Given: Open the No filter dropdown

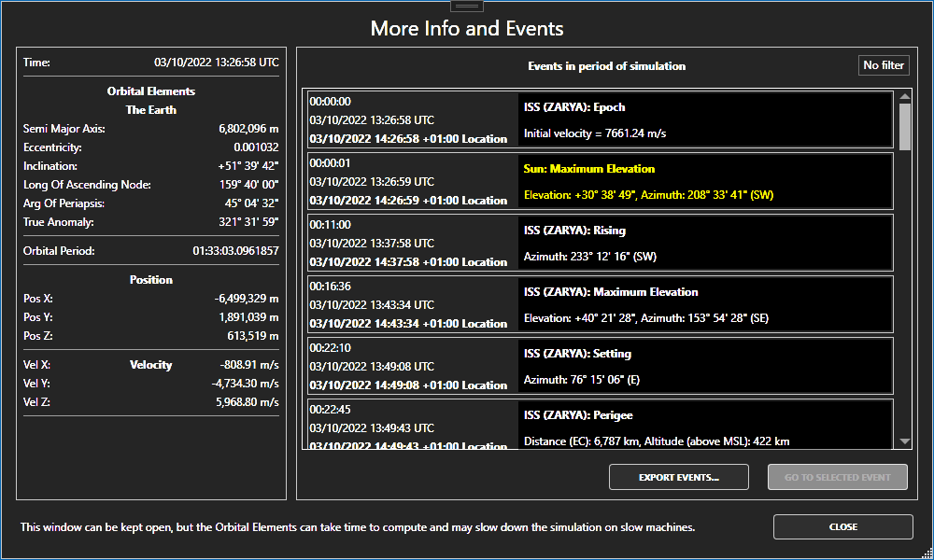Looking at the screenshot, I should coord(883,64).
